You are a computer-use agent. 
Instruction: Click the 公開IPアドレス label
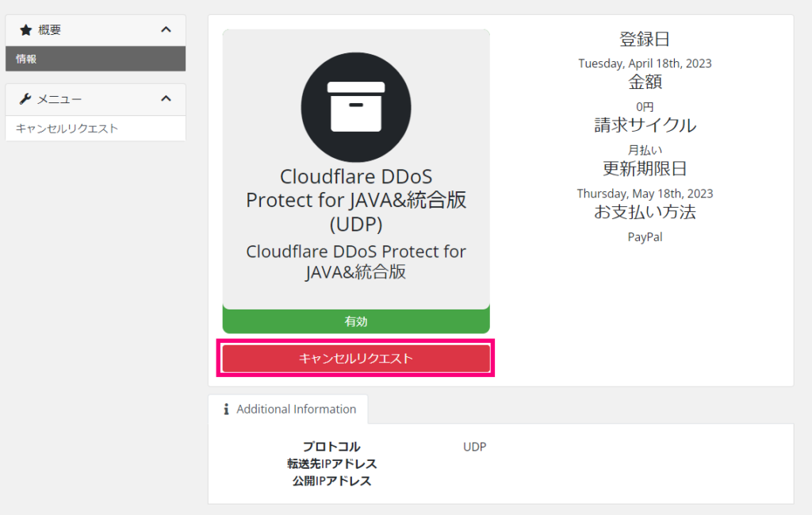click(331, 481)
